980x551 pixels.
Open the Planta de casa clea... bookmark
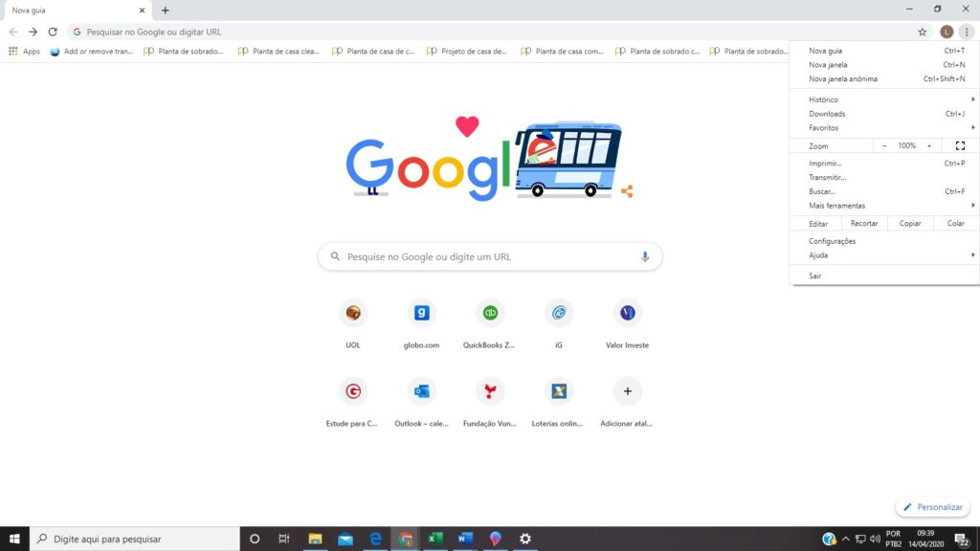pyautogui.click(x=278, y=52)
